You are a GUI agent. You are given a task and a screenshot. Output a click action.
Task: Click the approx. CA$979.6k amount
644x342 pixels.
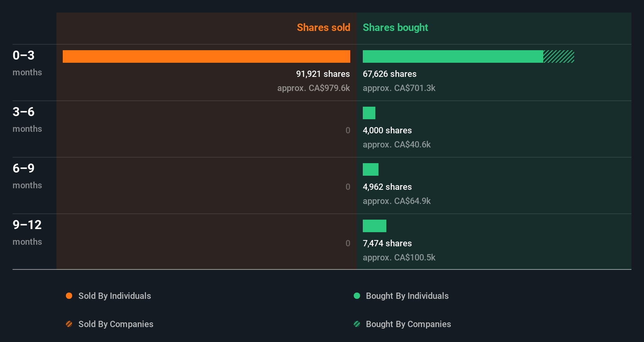coord(313,88)
